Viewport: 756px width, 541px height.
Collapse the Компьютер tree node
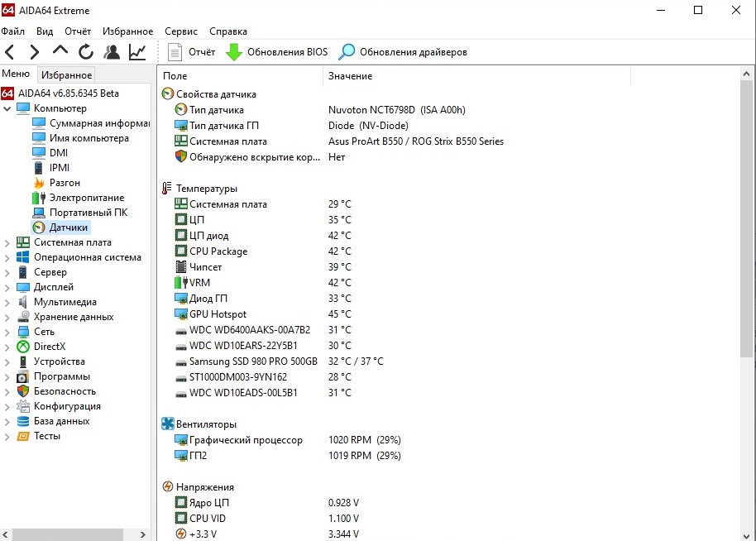click(7, 108)
